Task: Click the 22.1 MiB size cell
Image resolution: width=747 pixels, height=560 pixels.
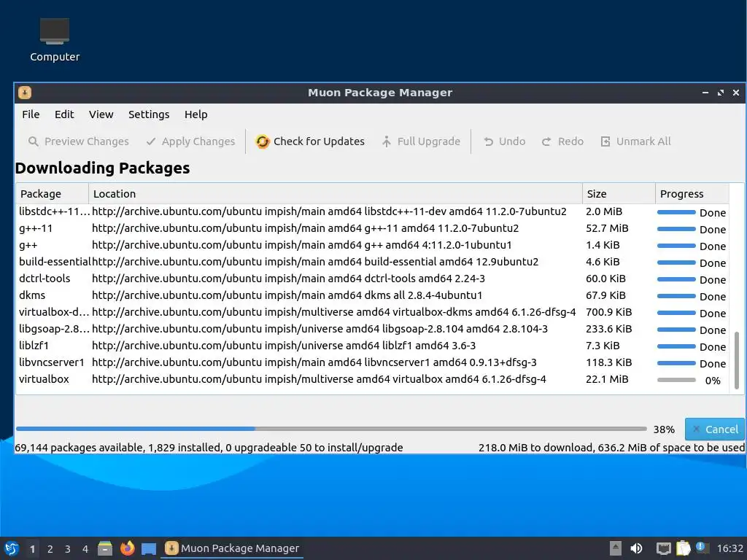Action: [607, 379]
